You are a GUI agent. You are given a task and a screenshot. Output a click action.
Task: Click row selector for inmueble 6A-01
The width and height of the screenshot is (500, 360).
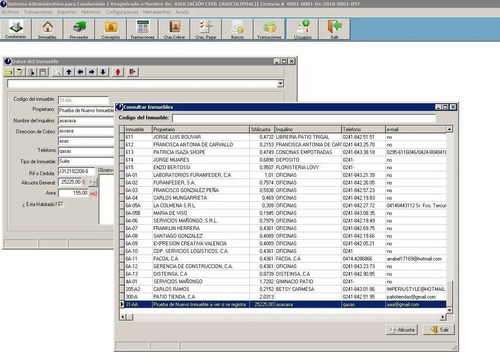[122, 175]
